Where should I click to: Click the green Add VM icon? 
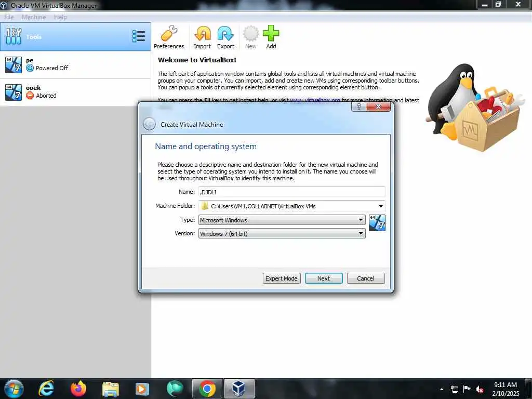[x=271, y=37]
